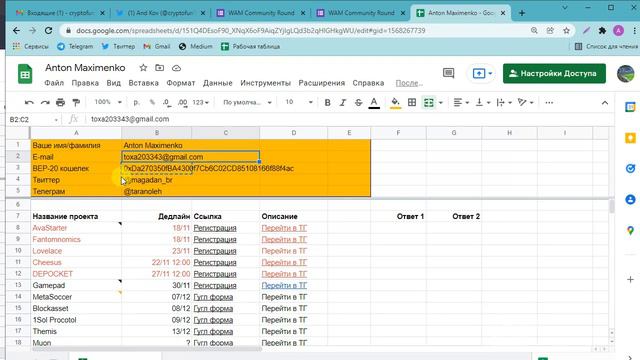This screenshot has width=640, height=360.
Task: Open the Инструменты menu
Action: coord(265,83)
